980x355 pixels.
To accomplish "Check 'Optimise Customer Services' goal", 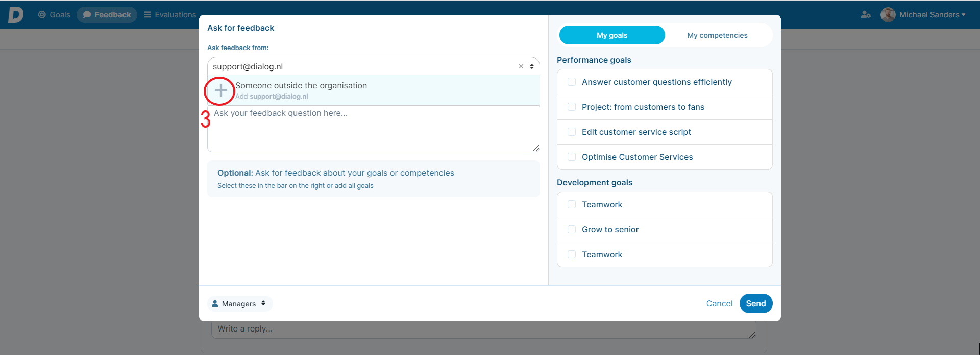I will pos(572,157).
